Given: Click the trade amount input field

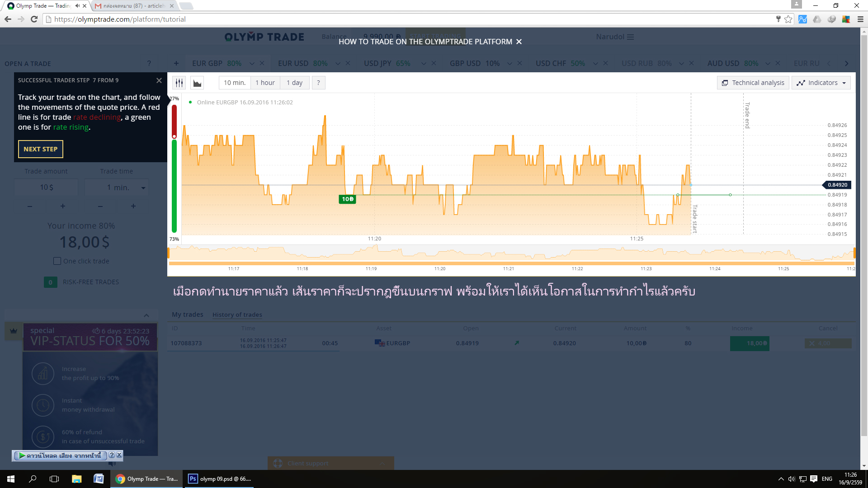Looking at the screenshot, I should pos(46,188).
